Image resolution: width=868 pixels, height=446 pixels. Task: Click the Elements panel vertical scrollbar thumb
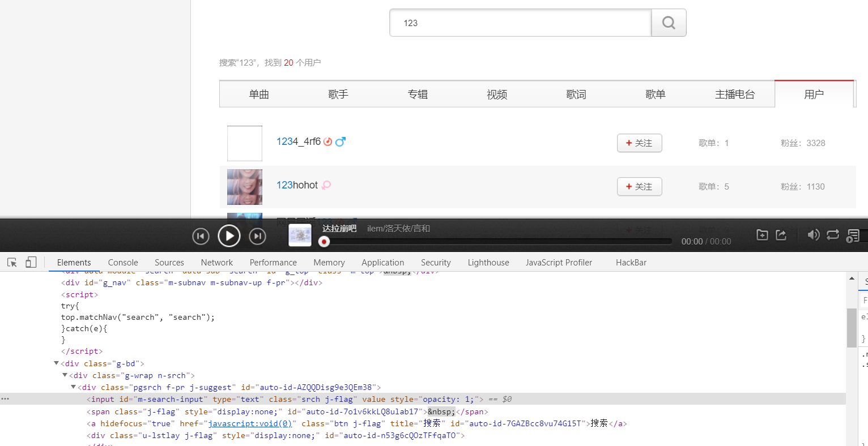[x=852, y=328]
